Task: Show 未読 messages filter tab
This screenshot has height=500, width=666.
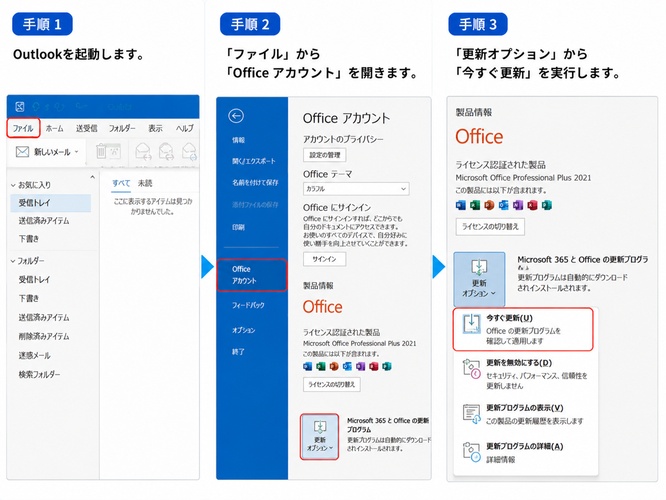Action: [145, 183]
